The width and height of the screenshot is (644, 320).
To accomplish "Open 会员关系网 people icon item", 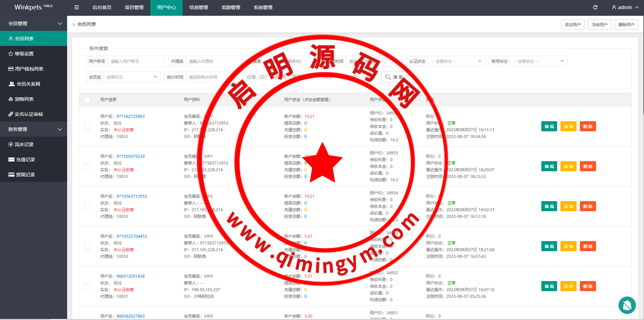I will click(24, 84).
